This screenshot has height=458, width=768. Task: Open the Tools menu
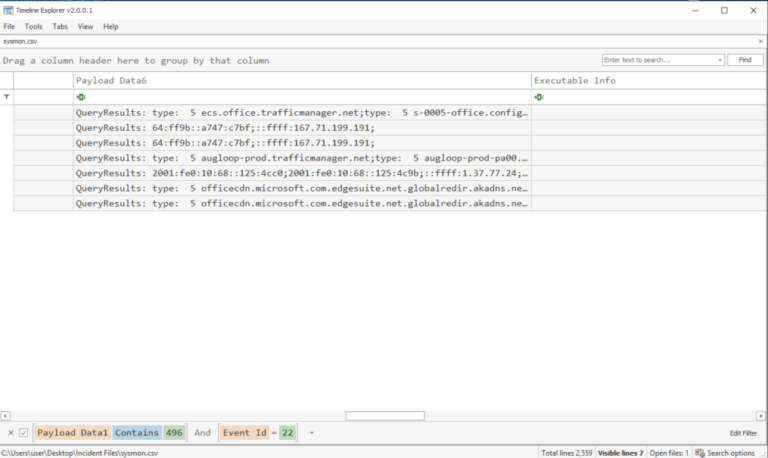(x=34, y=26)
